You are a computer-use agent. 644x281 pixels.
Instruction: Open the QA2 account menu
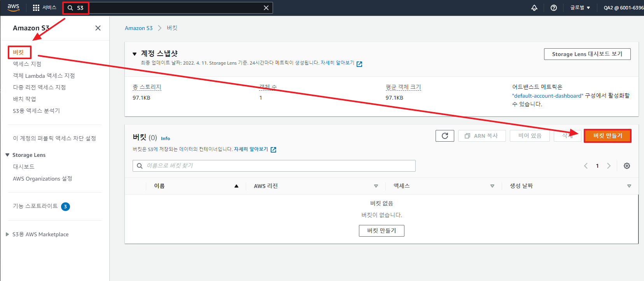click(x=623, y=8)
